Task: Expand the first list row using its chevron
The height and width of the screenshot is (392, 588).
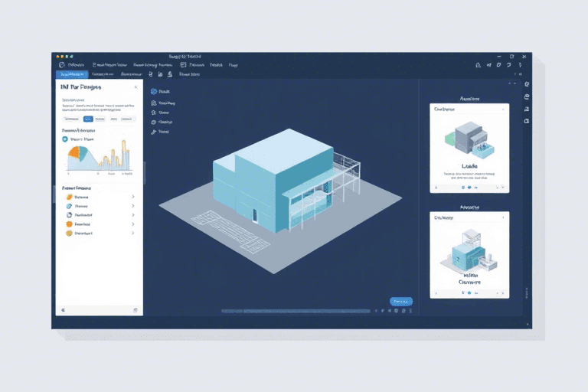Action: pyautogui.click(x=133, y=197)
